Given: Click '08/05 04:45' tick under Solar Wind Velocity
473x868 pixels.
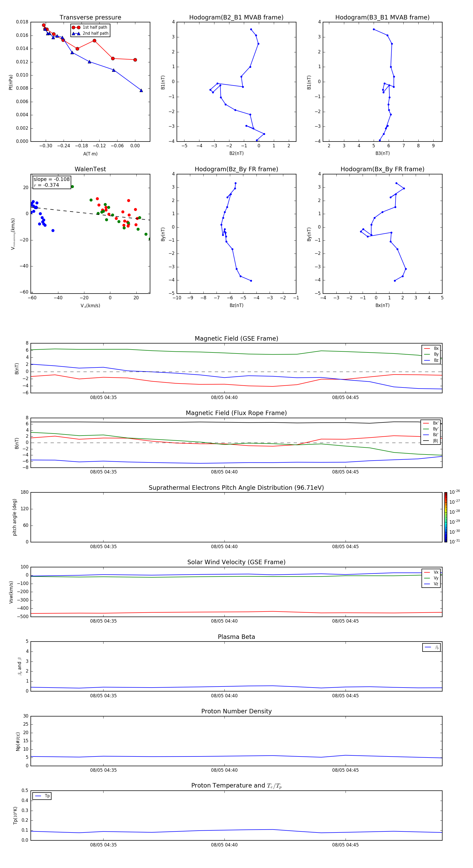Looking at the screenshot, I should 345,621.
